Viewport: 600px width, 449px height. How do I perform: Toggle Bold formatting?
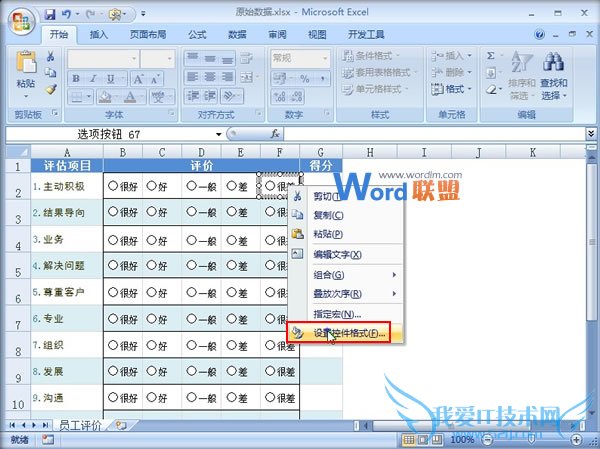pos(76,79)
